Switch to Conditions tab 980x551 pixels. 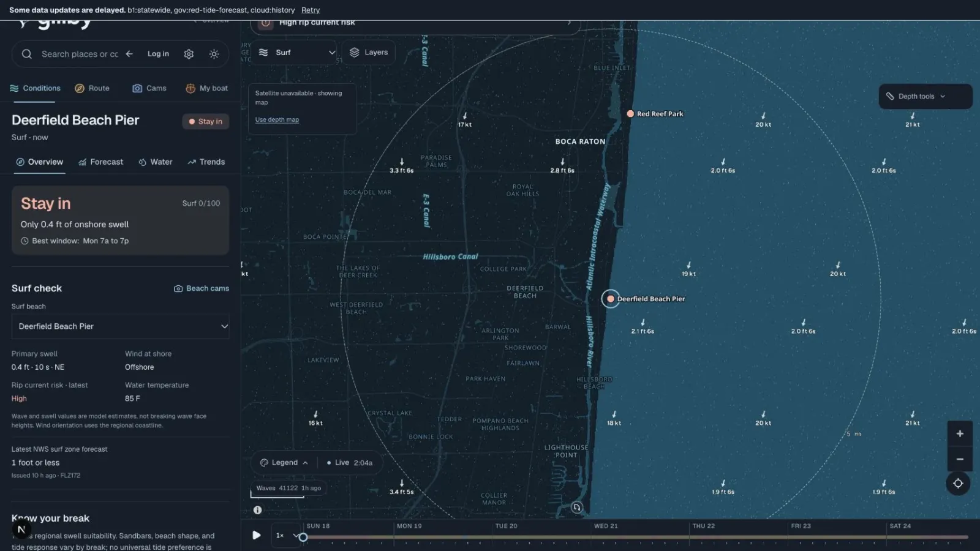click(x=35, y=88)
